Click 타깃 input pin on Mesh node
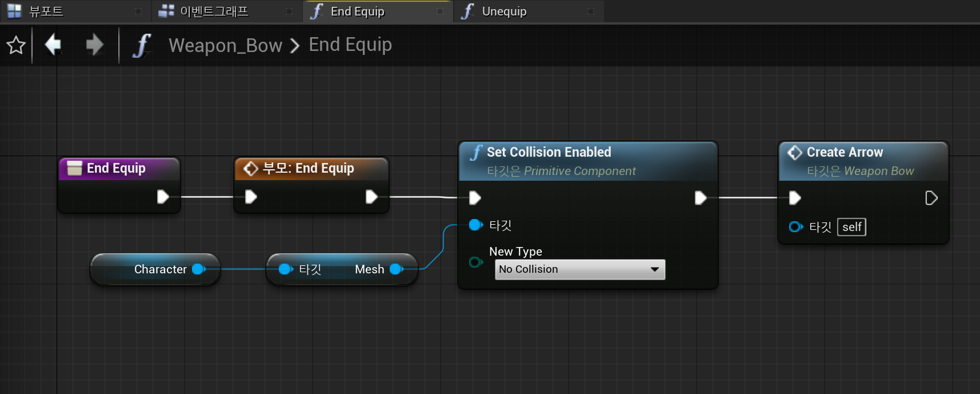The image size is (980, 394). [286, 269]
